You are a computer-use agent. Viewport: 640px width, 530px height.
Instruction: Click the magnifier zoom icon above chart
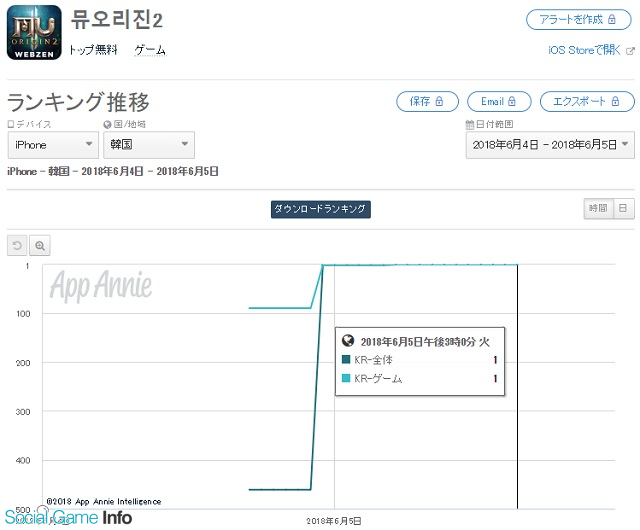coord(40,245)
